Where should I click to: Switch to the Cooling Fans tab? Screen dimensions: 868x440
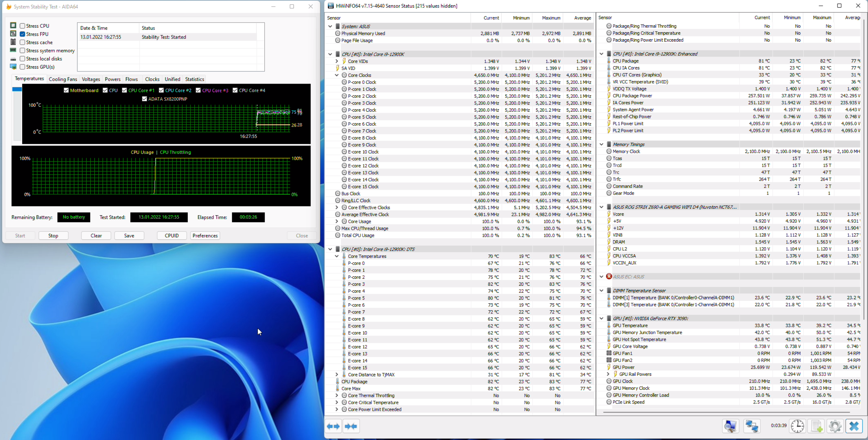pos(63,79)
